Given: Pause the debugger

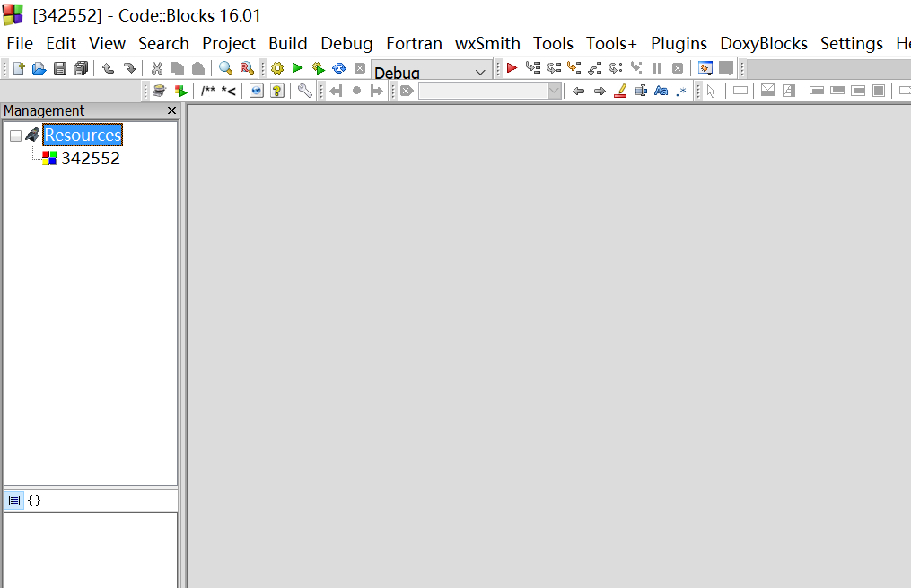Looking at the screenshot, I should click(657, 68).
